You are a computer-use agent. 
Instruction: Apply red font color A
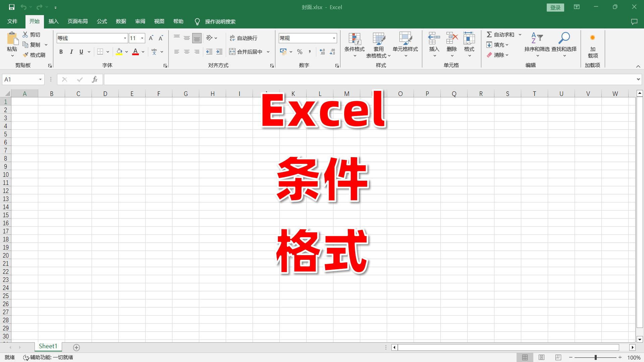point(136,52)
